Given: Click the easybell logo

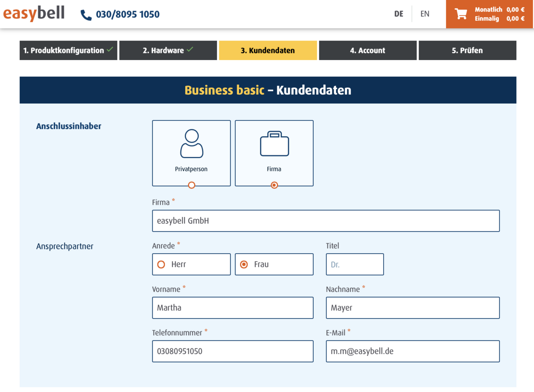Looking at the screenshot, I should [34, 14].
